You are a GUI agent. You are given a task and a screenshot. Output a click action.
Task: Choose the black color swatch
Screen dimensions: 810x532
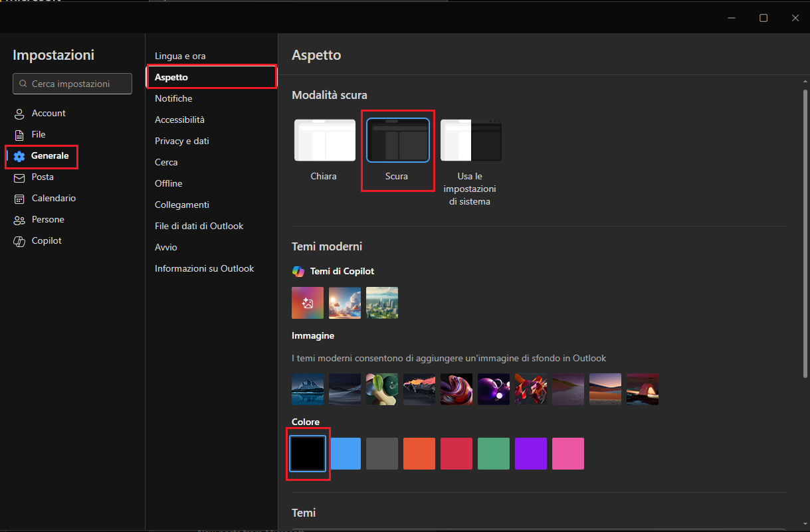click(308, 454)
